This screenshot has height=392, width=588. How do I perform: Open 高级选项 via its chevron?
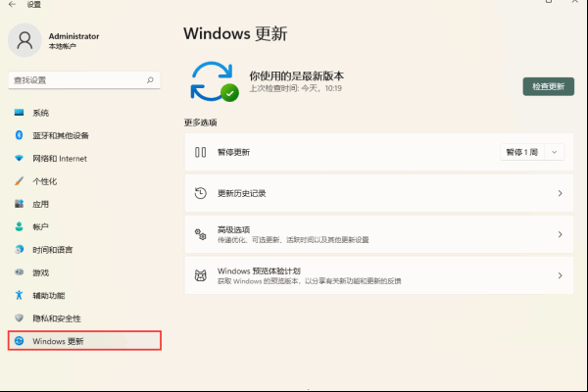click(560, 234)
